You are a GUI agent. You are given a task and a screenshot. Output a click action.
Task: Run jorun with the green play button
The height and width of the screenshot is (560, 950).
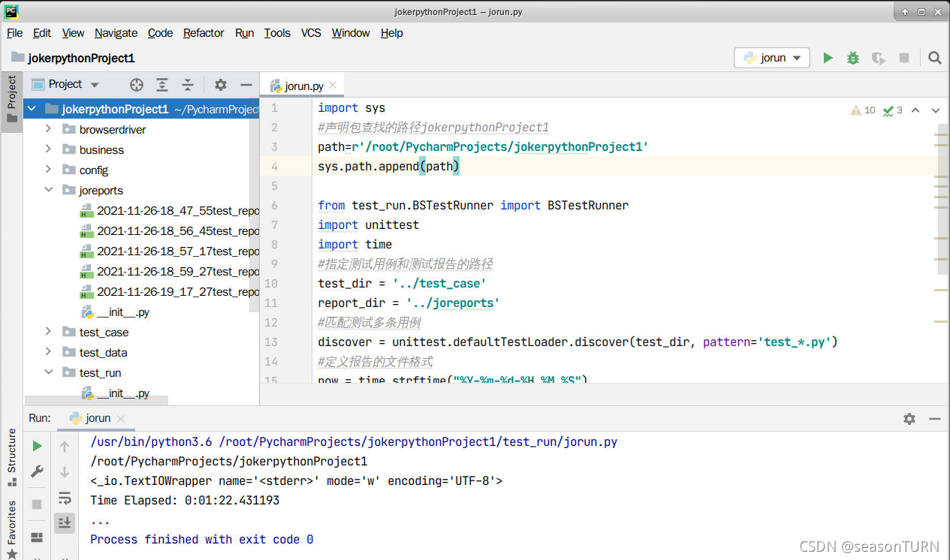[828, 58]
